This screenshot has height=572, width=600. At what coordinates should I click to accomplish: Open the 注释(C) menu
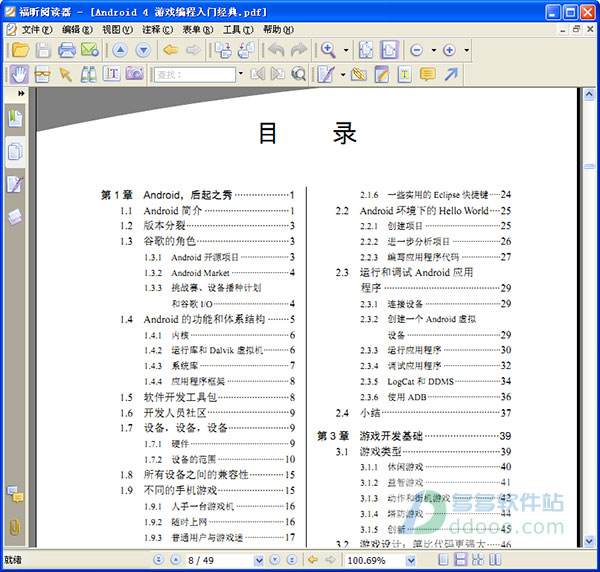pos(157,29)
